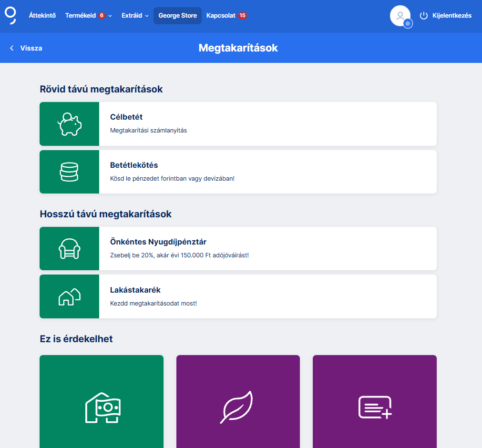This screenshot has width=482, height=448.
Task: Click the houses Lakástakarék icon
Action: tap(70, 296)
